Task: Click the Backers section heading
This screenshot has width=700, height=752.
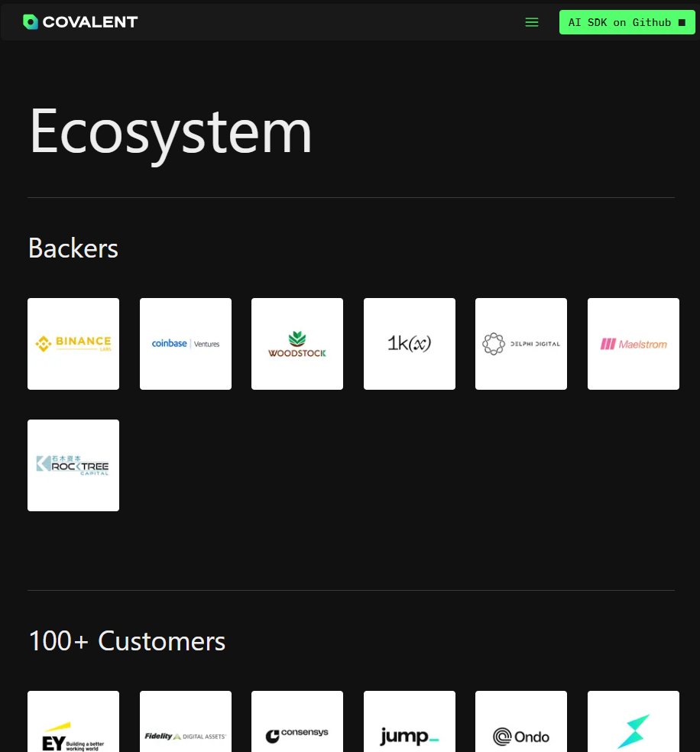Action: click(x=73, y=248)
